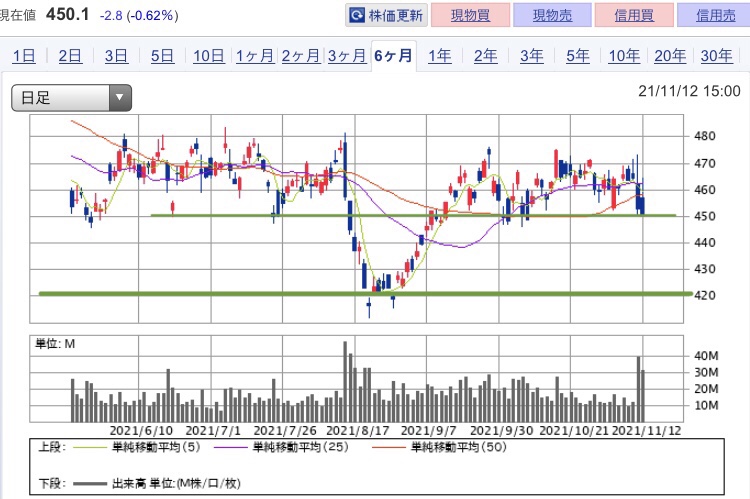Click the 2021/11/12 date axis label
Screen dimensions: 750x499
646,430
